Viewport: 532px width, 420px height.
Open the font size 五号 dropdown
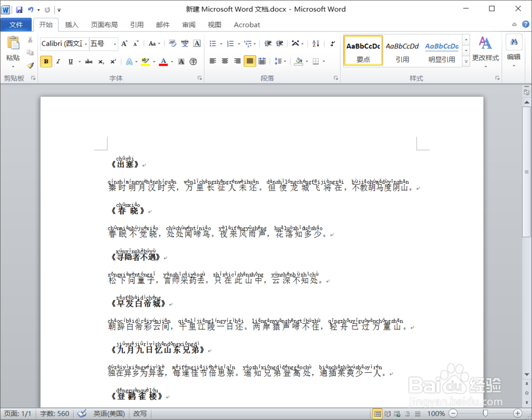[x=115, y=44]
